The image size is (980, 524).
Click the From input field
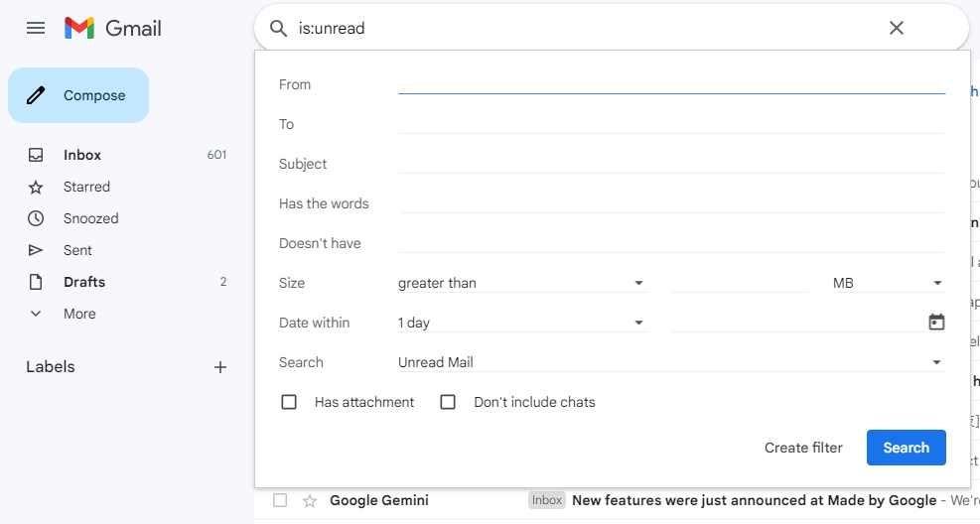[x=672, y=84]
